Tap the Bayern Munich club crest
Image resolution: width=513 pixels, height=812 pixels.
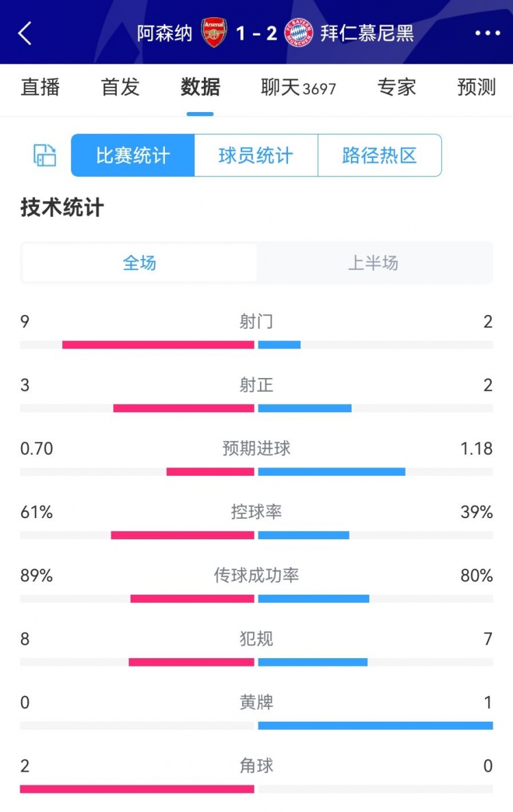[299, 33]
